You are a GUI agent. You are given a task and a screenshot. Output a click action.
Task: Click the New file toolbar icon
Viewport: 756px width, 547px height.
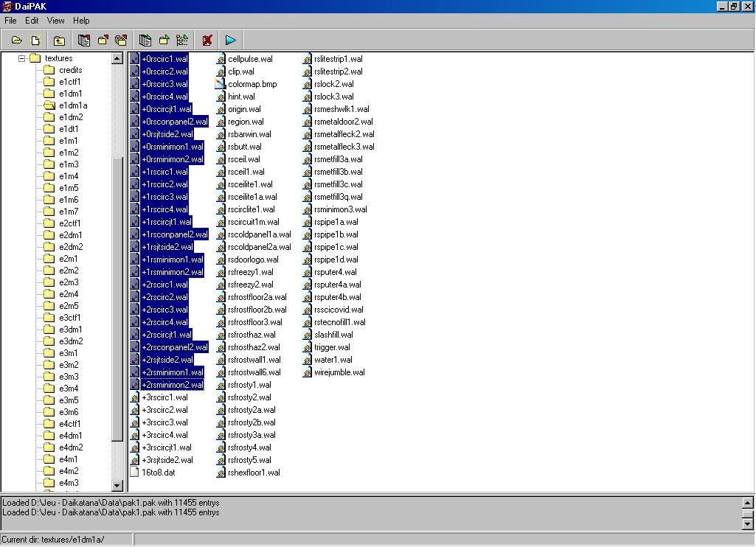[35, 41]
